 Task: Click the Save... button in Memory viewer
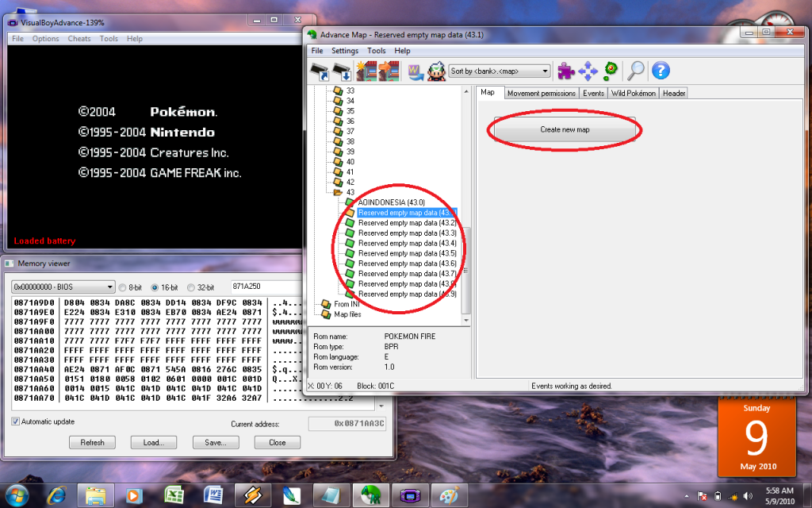(216, 443)
